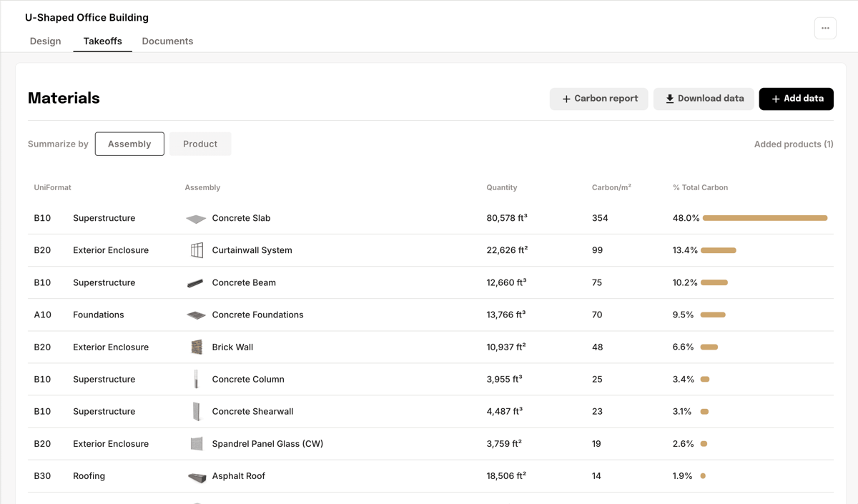The image size is (858, 504).
Task: Click the 18,506 ft² quantity value
Action: point(506,475)
